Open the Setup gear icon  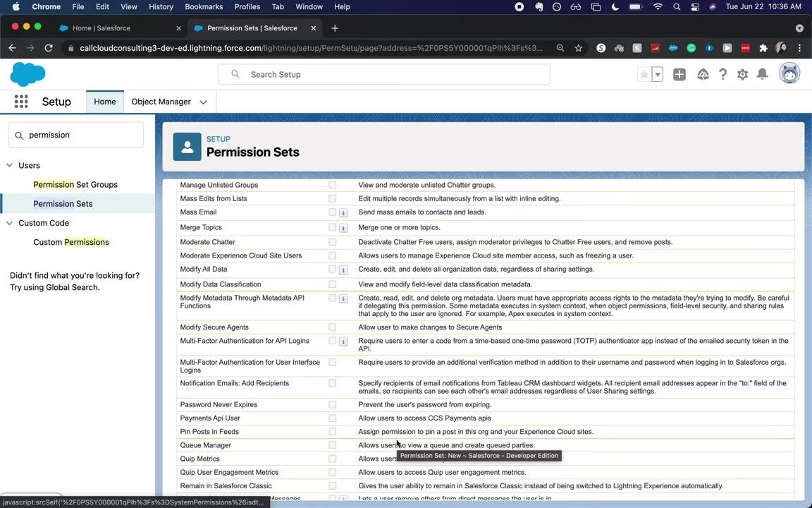(x=743, y=75)
